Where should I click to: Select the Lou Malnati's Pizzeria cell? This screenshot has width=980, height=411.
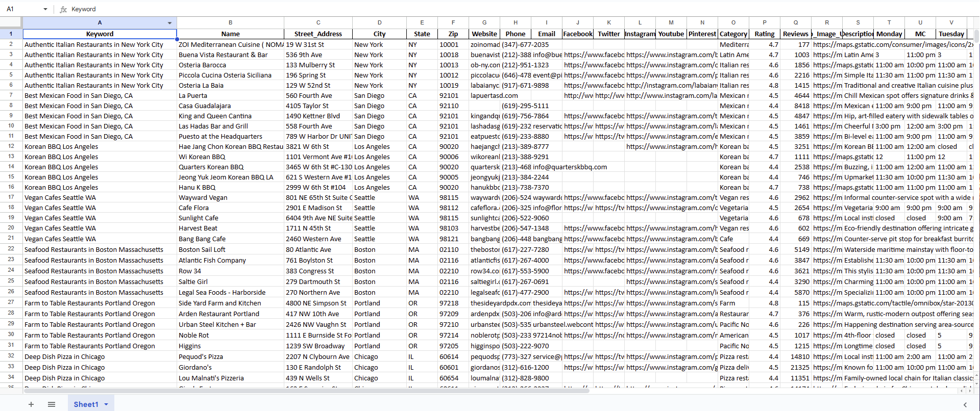coord(230,378)
